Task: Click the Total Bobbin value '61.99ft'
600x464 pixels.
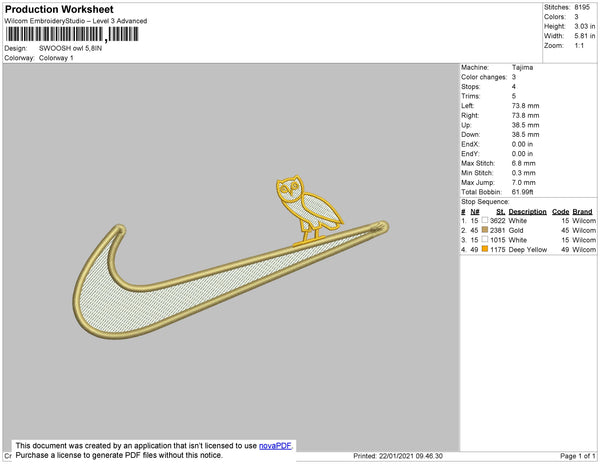Action: coord(522,192)
